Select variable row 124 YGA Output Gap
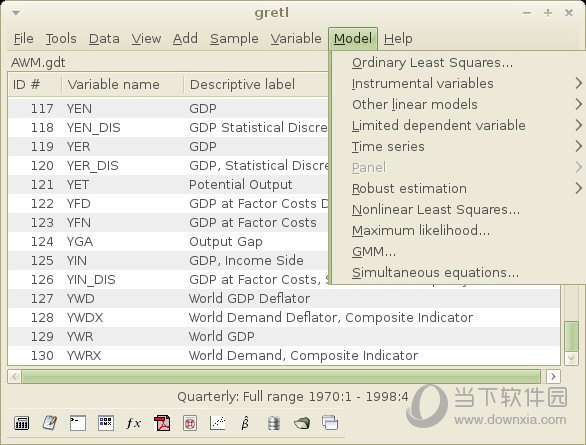Image resolution: width=586 pixels, height=445 pixels. pyautogui.click(x=168, y=242)
